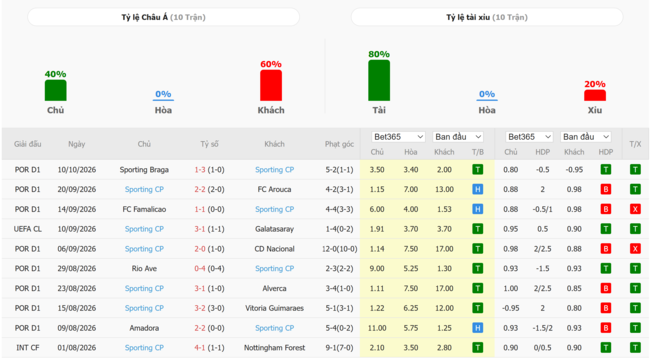Click blue H badge in Amadora row
Image resolution: width=650 pixels, height=364 pixels.
(478, 328)
